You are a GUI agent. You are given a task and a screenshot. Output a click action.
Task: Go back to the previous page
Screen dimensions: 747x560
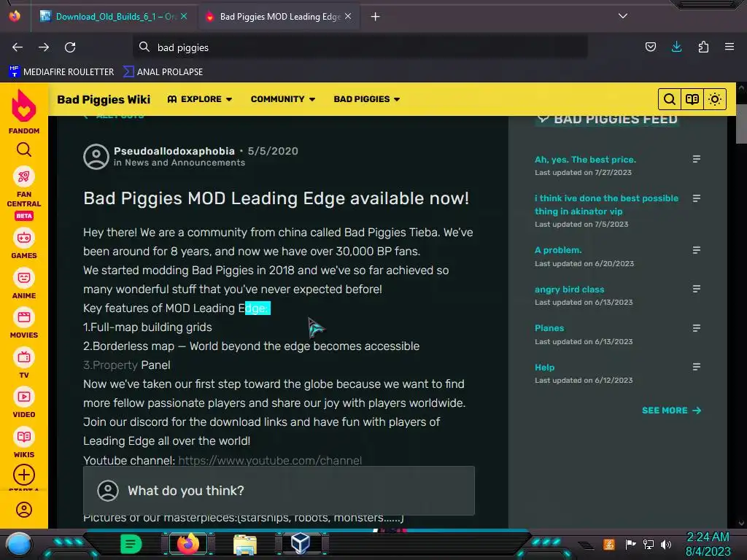pos(18,47)
